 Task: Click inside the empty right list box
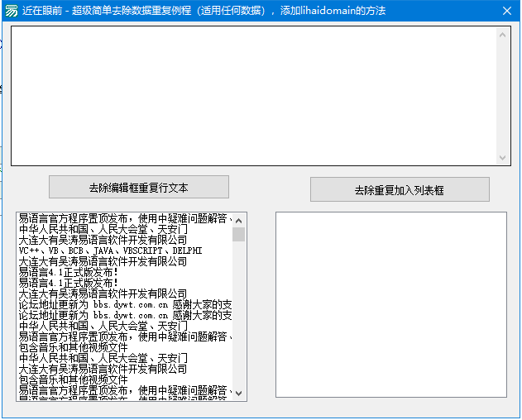(391, 304)
